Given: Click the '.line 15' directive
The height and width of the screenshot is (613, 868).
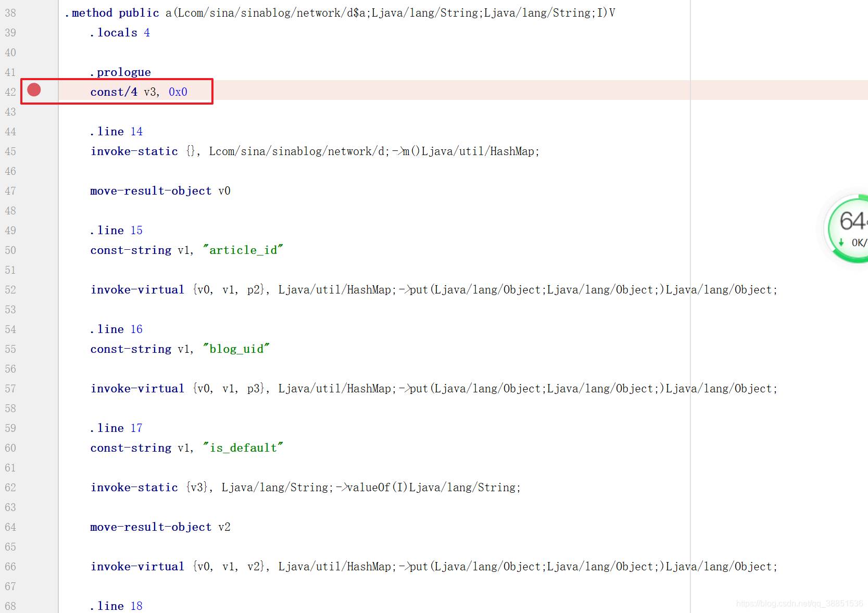Looking at the screenshot, I should point(116,231).
